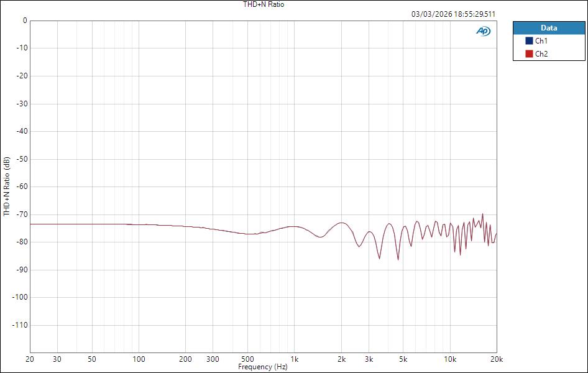588x373 pixels.
Task: Click the 1k tick label on frequency axis
Action: point(295,359)
